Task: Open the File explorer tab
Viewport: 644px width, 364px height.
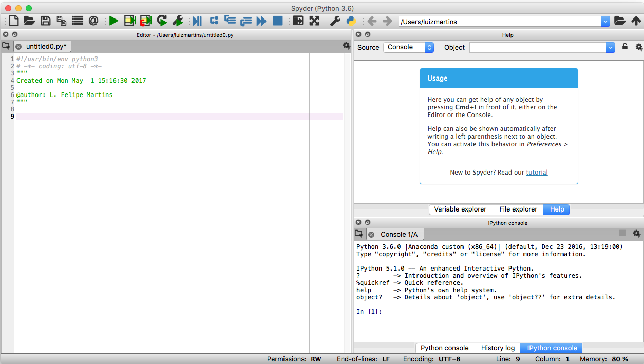Action: point(518,209)
